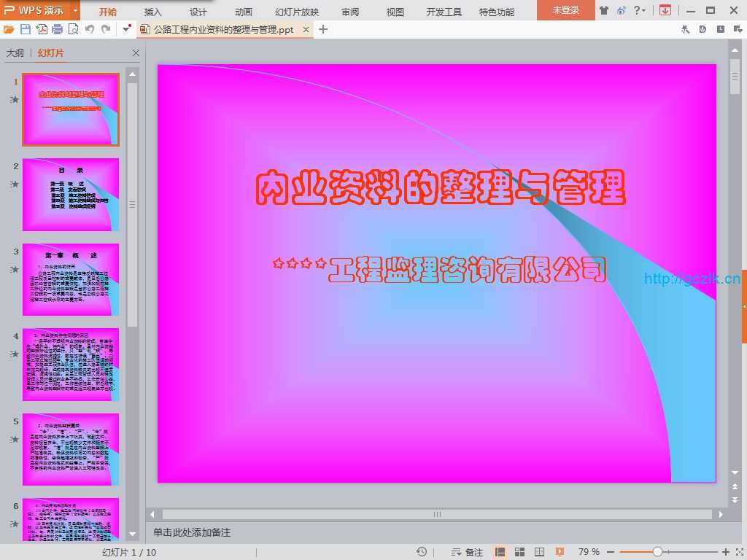Start slideshow from the status bar play icon

[560, 552]
